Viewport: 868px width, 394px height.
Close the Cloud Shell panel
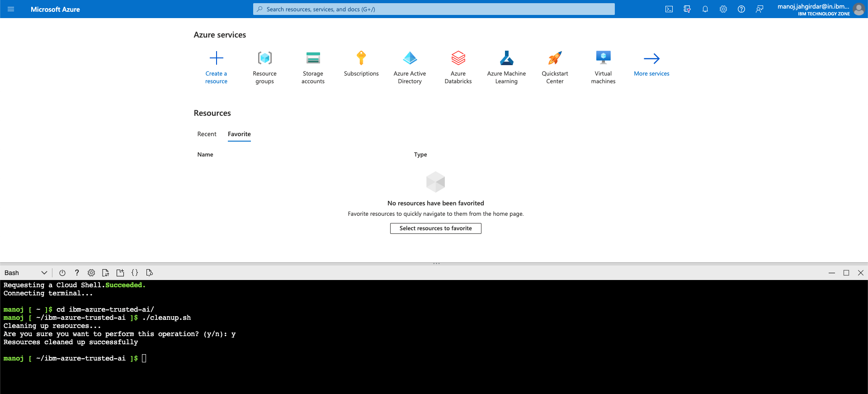pos(861,273)
